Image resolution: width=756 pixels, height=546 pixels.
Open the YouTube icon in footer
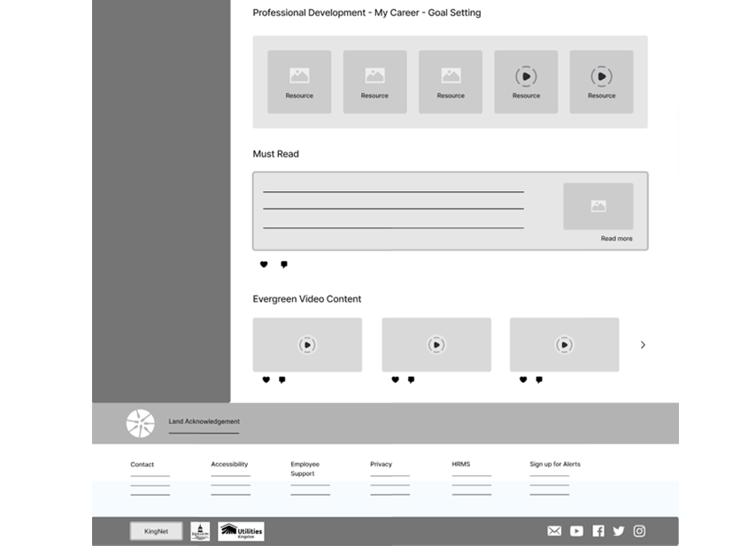coord(576,531)
